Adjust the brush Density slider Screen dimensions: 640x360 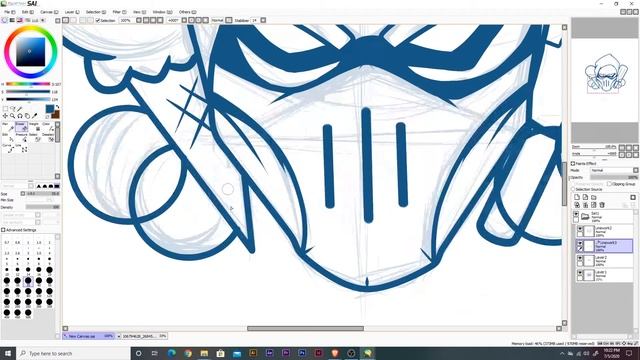click(x=42, y=207)
